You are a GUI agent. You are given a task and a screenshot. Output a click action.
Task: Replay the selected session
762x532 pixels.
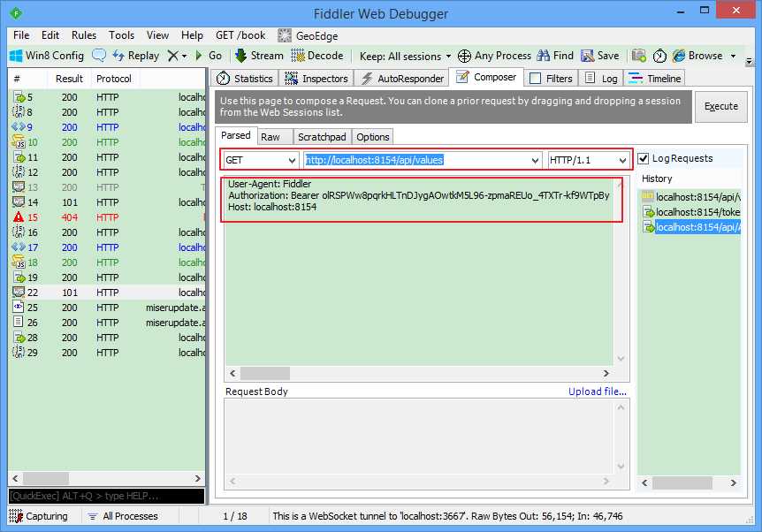pos(135,56)
